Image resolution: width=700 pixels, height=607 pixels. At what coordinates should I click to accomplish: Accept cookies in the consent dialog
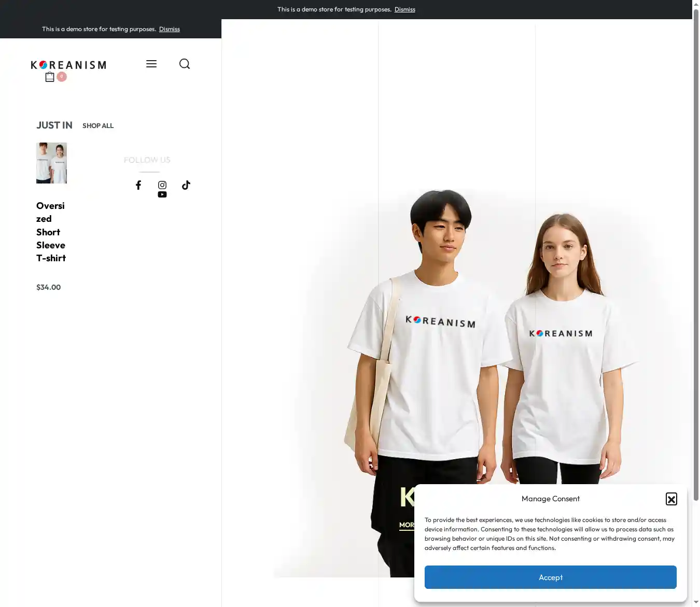[550, 577]
